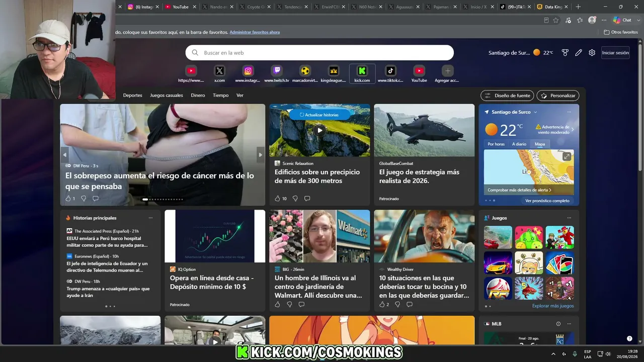Open the Deportes feed category
This screenshot has width=644, height=362.
(x=133, y=95)
